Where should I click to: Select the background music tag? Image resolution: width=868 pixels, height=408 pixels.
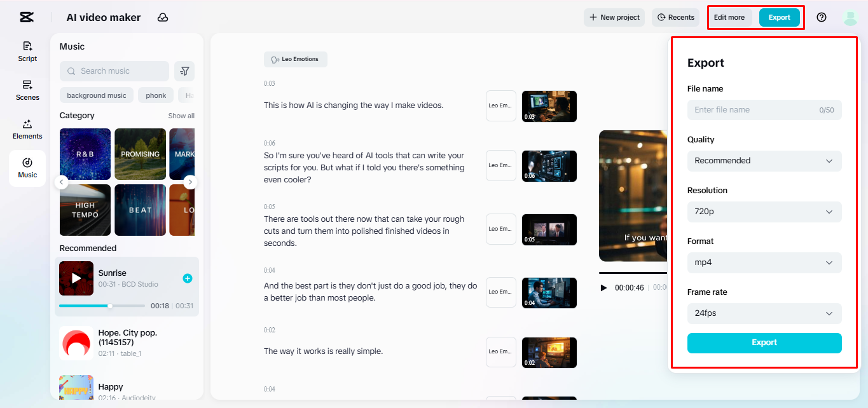(96, 95)
